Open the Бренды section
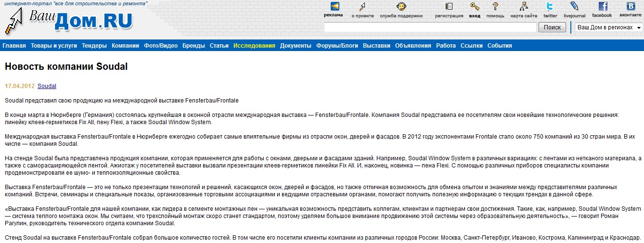Viewport: 644px width, 243px height. [193, 46]
